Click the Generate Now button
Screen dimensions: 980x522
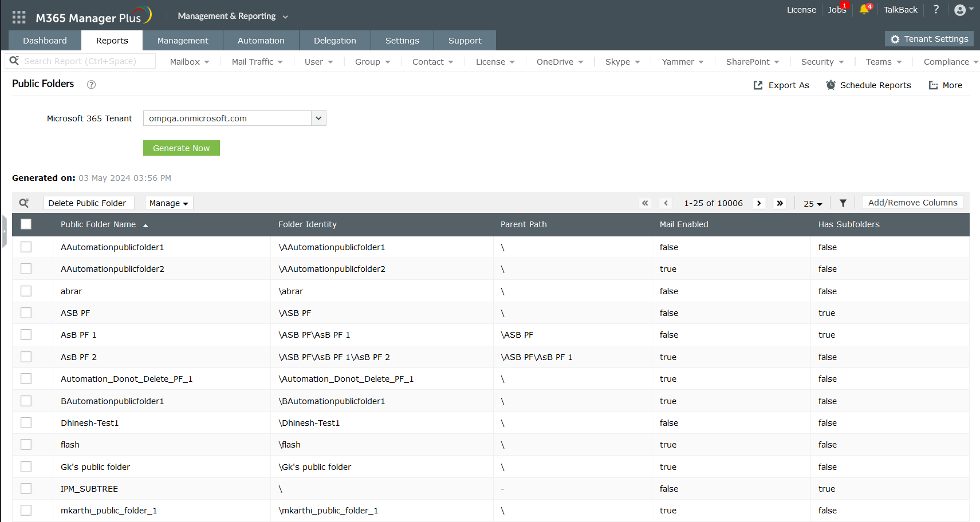181,148
